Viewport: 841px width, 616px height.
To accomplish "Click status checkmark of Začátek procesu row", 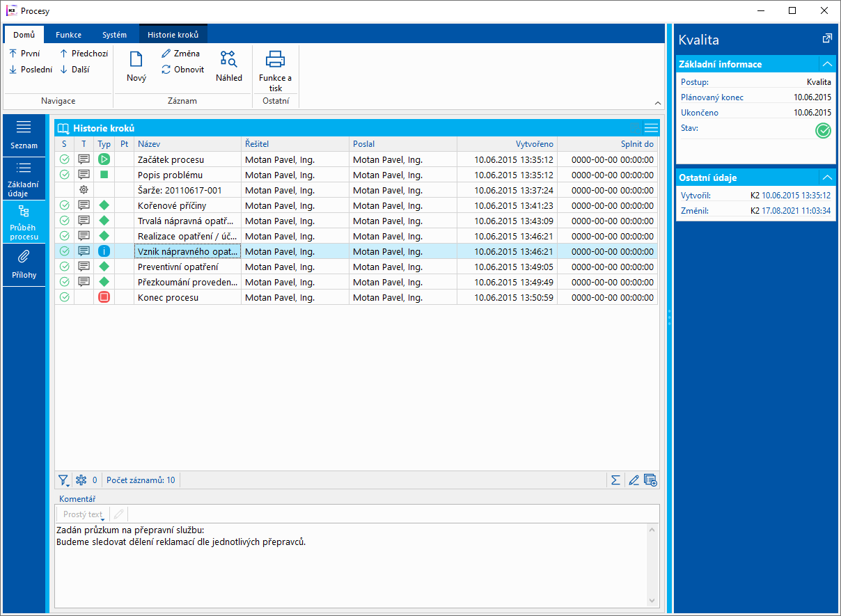I will [65, 159].
